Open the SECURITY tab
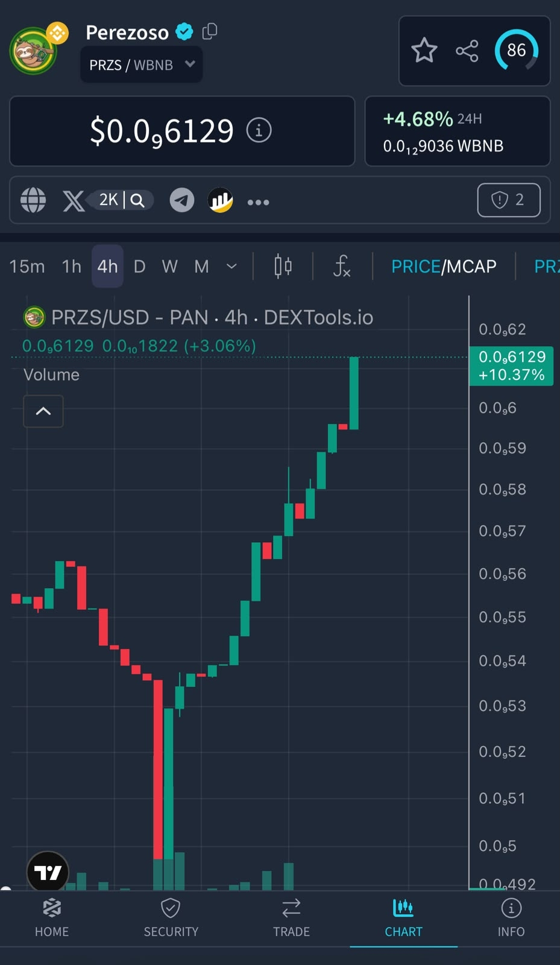This screenshot has width=560, height=965. (171, 918)
